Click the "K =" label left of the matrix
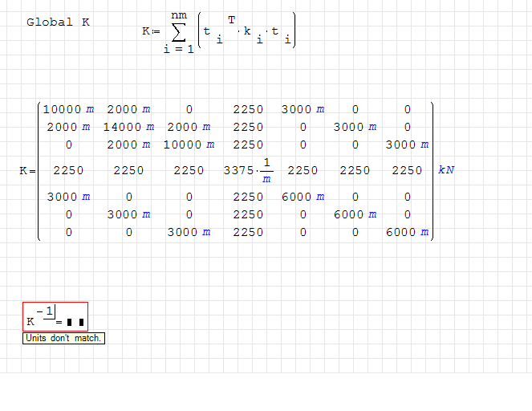 coord(27,170)
